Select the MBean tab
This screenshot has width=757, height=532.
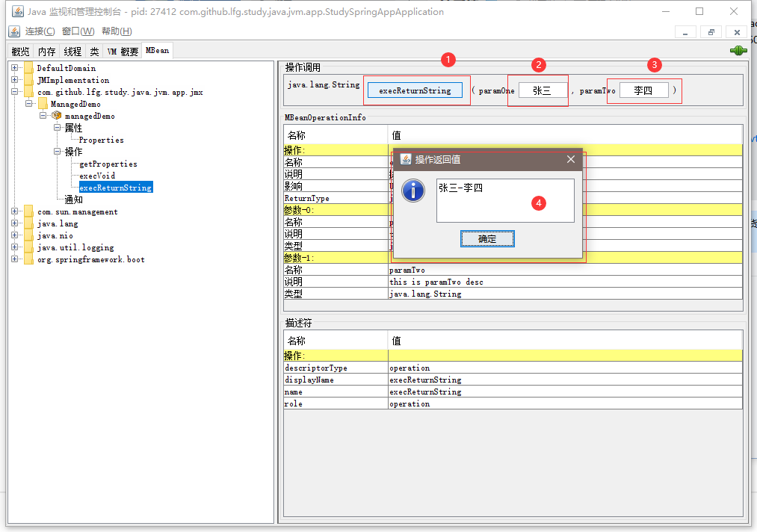click(x=158, y=51)
